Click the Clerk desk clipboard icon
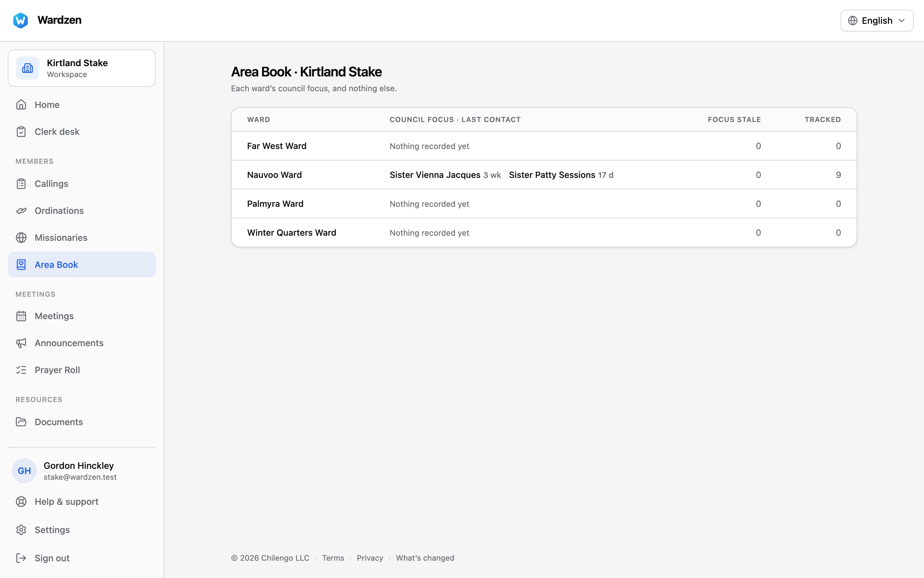The image size is (924, 578). pos(21,132)
